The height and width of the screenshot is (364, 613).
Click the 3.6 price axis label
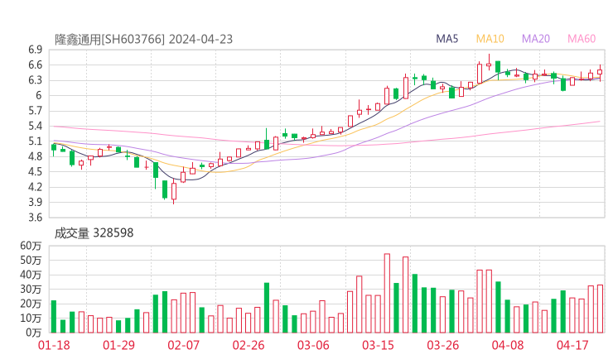pyautogui.click(x=35, y=217)
